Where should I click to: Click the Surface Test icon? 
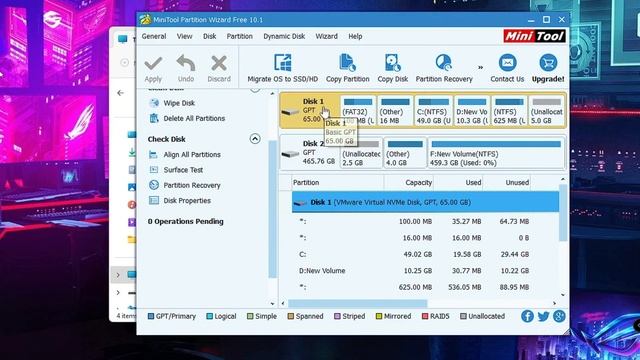pyautogui.click(x=154, y=170)
